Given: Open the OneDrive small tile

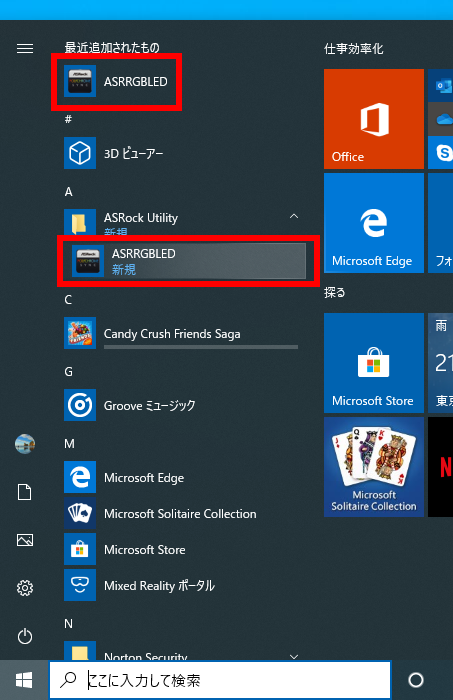Looking at the screenshot, I should (x=441, y=119).
